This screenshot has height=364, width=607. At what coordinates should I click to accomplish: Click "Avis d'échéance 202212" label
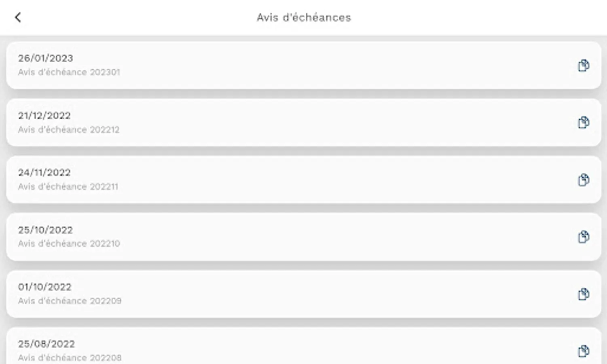69,130
